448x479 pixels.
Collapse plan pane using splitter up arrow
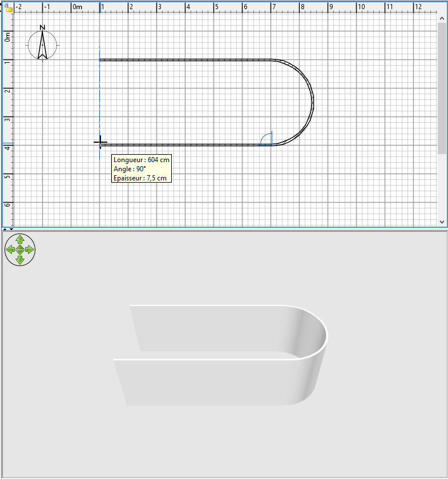click(5, 229)
